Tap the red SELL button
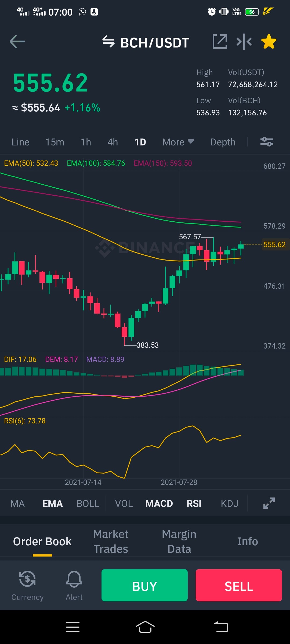The width and height of the screenshot is (290, 644). pos(239,585)
